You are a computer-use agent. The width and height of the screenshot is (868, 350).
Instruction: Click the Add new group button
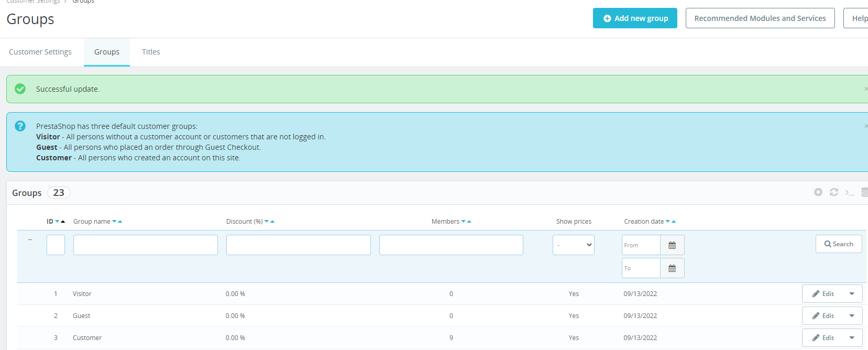635,18
